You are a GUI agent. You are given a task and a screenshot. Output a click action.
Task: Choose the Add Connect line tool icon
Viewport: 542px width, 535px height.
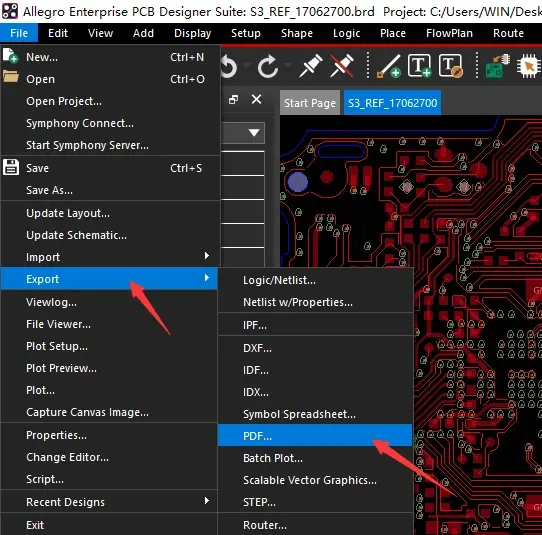(x=389, y=66)
